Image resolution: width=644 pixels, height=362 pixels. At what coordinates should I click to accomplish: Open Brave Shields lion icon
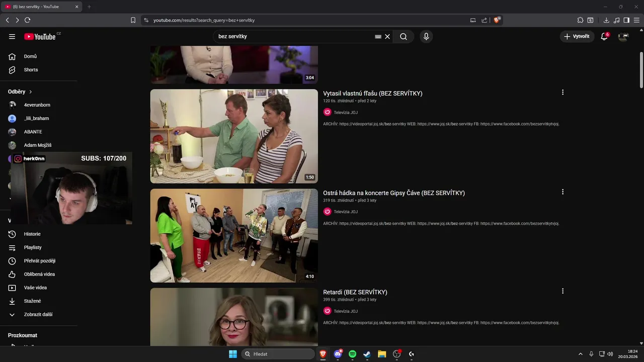497,20
